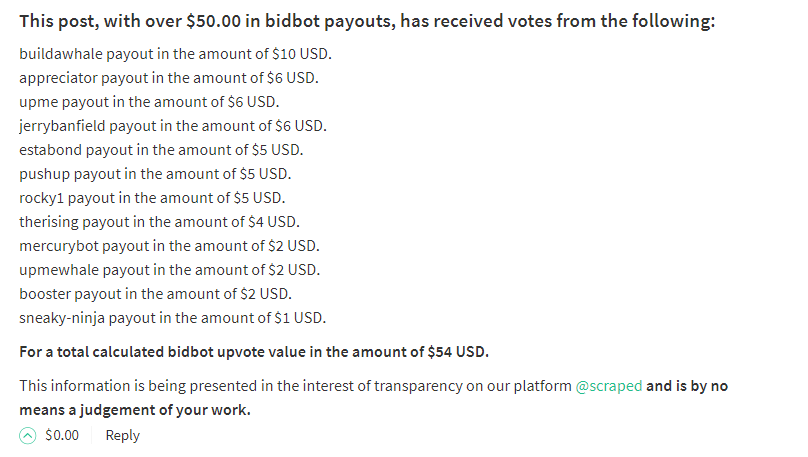This screenshot has width=808, height=457.
Task: Click the total bidbot upvote value $54 line
Action: (254, 352)
